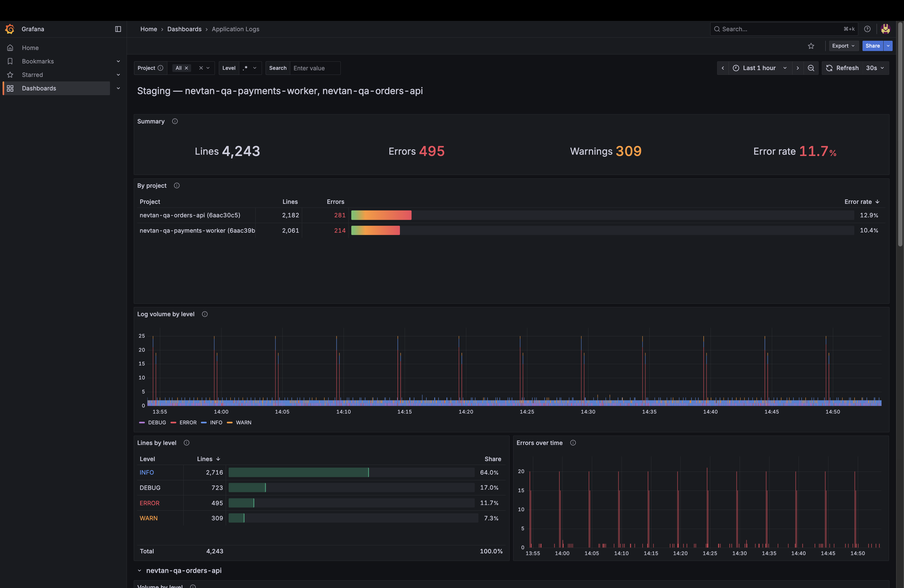Clear the Project filter selection
This screenshot has height=588, width=904.
click(201, 68)
